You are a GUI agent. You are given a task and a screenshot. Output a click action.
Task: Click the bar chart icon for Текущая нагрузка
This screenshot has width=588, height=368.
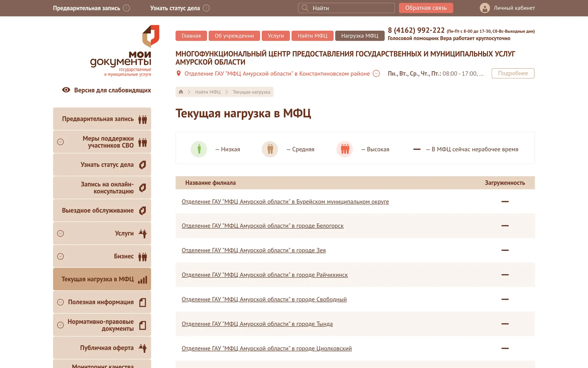pyautogui.click(x=143, y=279)
